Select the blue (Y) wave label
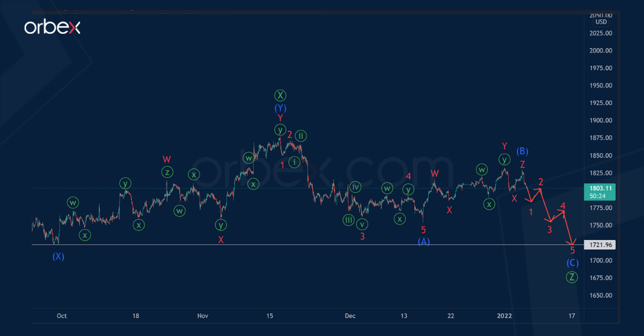Image resolution: width=644 pixels, height=336 pixels. 280,107
